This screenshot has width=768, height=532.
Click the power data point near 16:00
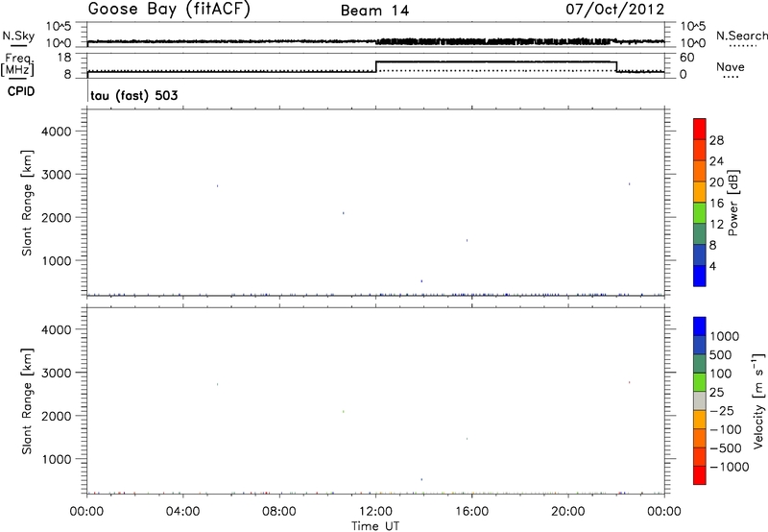467,240
